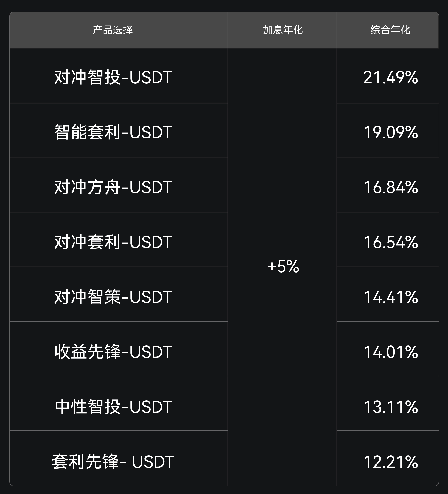This screenshot has height=494, width=448.
Task: Choose the 对冲套利-USDT product
Action: coord(113,242)
